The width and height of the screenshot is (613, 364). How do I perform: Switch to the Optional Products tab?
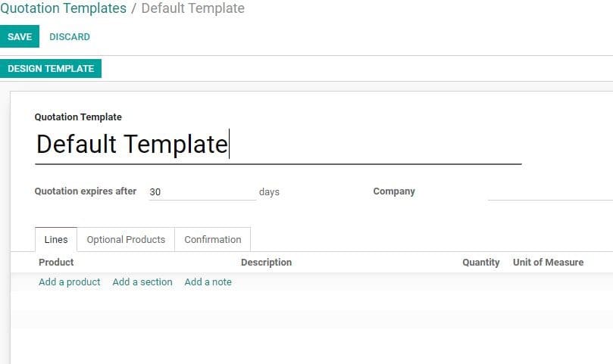point(126,240)
